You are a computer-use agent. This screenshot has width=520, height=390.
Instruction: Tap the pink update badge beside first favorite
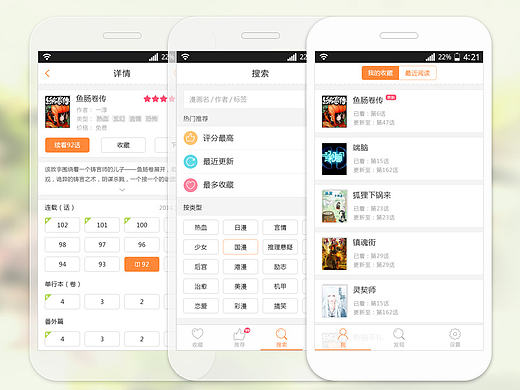pos(391,97)
